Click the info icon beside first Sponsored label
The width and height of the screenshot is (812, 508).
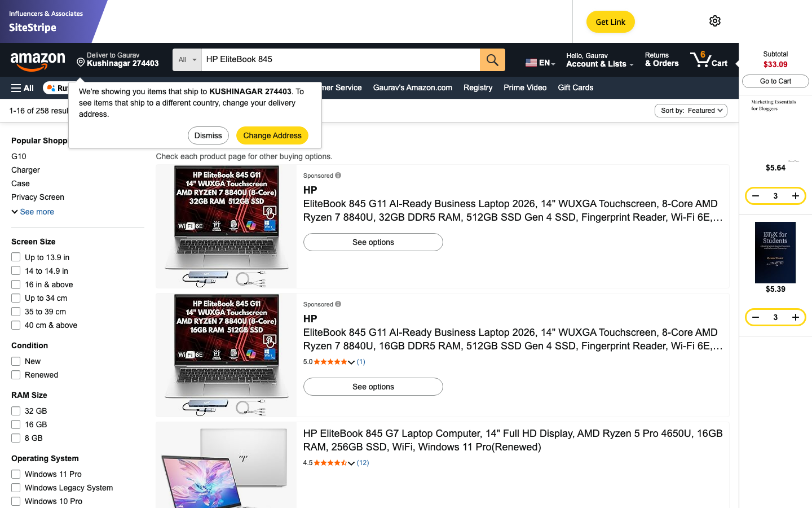pos(338,176)
